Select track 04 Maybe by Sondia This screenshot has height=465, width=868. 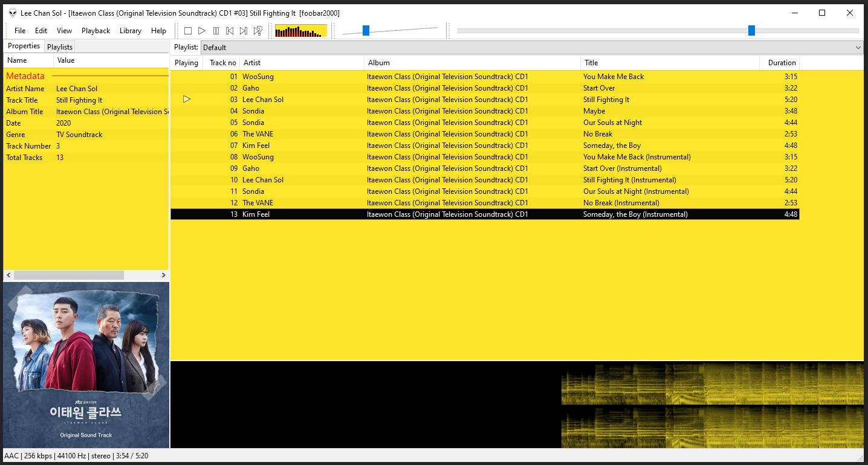point(485,111)
